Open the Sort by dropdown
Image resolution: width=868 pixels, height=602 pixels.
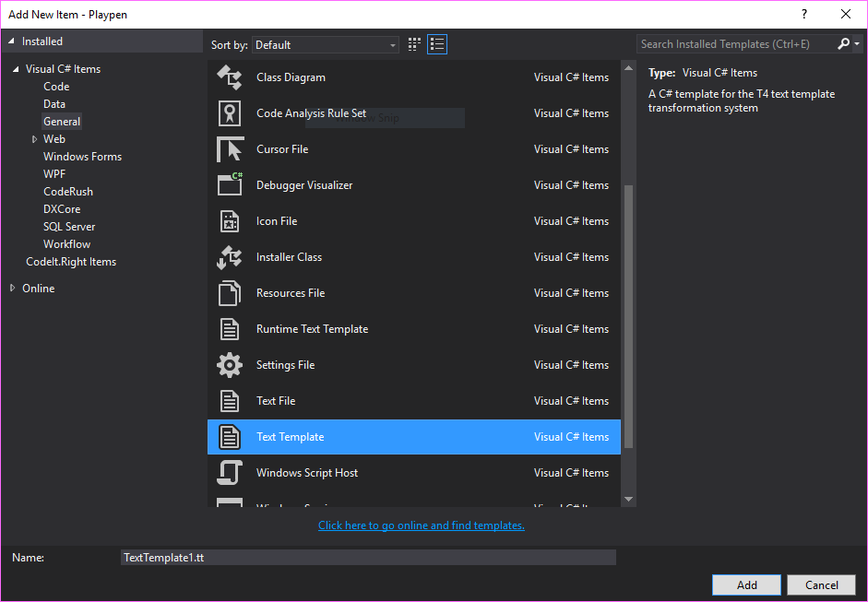326,44
